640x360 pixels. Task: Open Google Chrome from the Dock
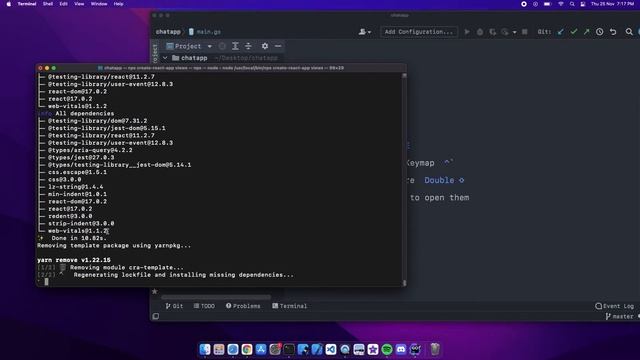pos(247,349)
